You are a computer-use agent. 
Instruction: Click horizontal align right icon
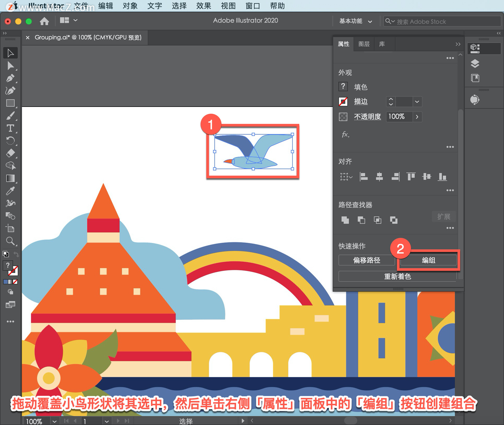pyautogui.click(x=395, y=177)
